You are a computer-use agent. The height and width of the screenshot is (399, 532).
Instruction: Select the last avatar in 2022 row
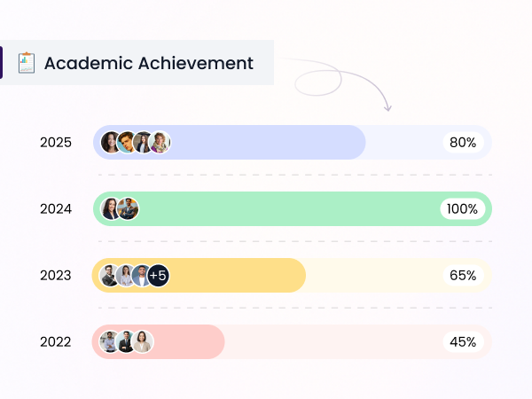pyautogui.click(x=143, y=341)
